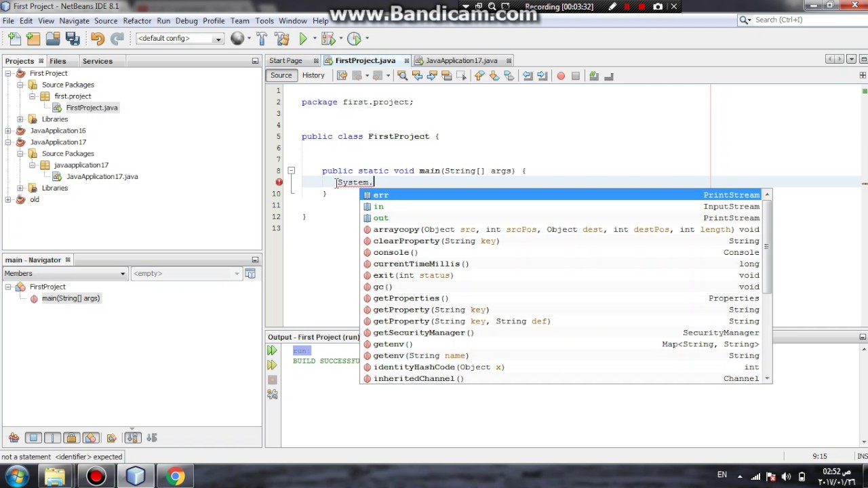Open Run Project dropdown arrow
The width and height of the screenshot is (868, 488).
coord(314,39)
